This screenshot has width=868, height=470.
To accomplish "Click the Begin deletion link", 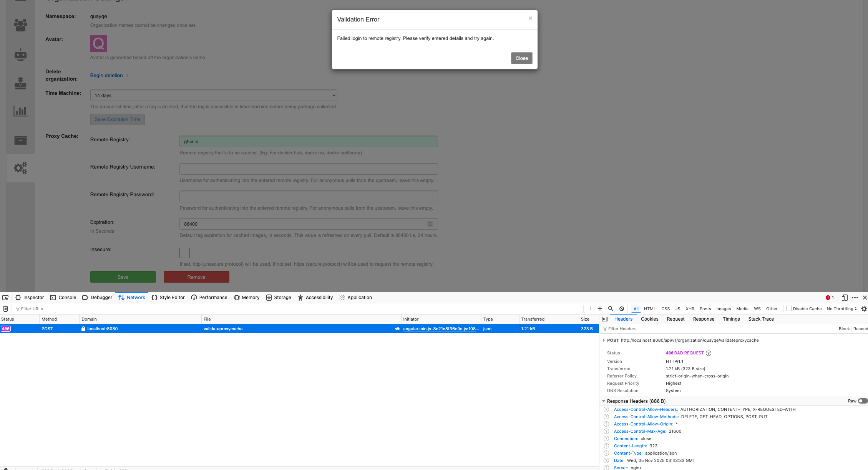I will tap(106, 76).
